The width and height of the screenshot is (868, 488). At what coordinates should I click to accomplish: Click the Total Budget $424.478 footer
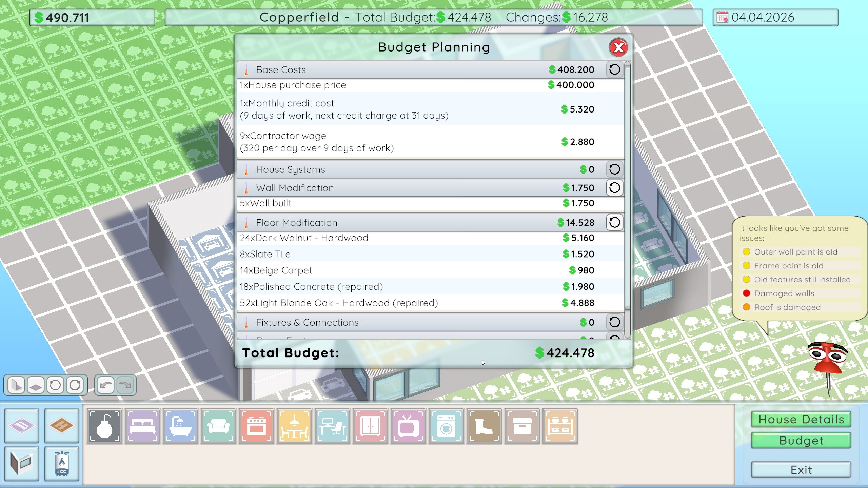point(434,353)
